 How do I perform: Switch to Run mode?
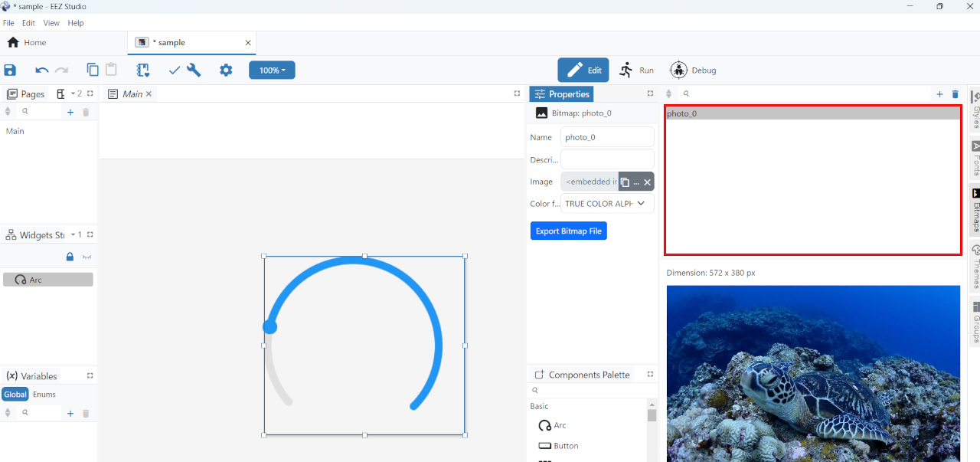pyautogui.click(x=637, y=70)
